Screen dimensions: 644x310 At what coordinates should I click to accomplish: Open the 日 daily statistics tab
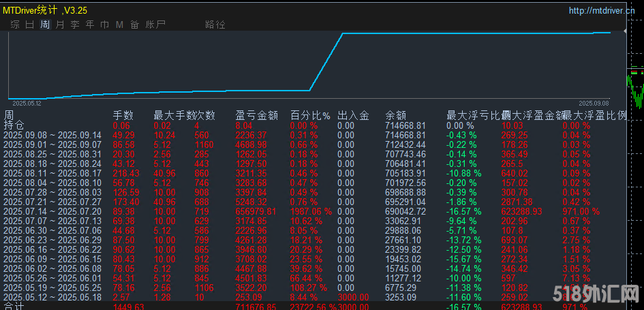[30, 25]
